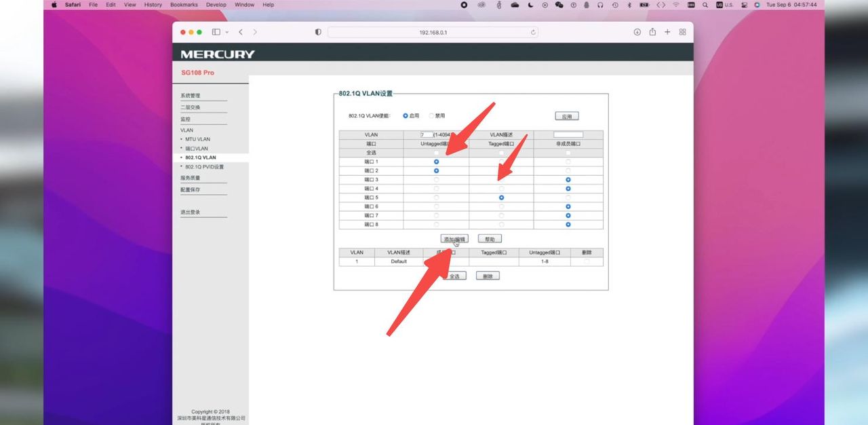Reload the 192.168.0.1 page
The image size is (868, 425).
point(533,32)
